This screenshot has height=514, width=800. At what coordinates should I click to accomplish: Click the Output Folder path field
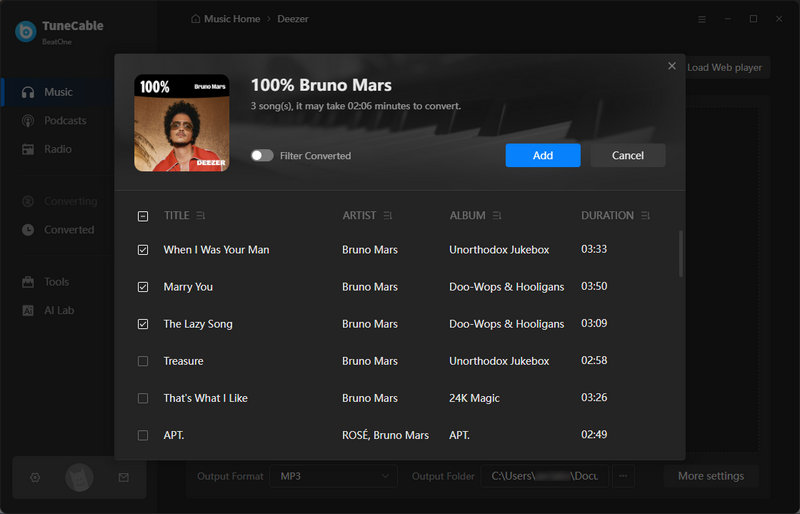(x=544, y=476)
